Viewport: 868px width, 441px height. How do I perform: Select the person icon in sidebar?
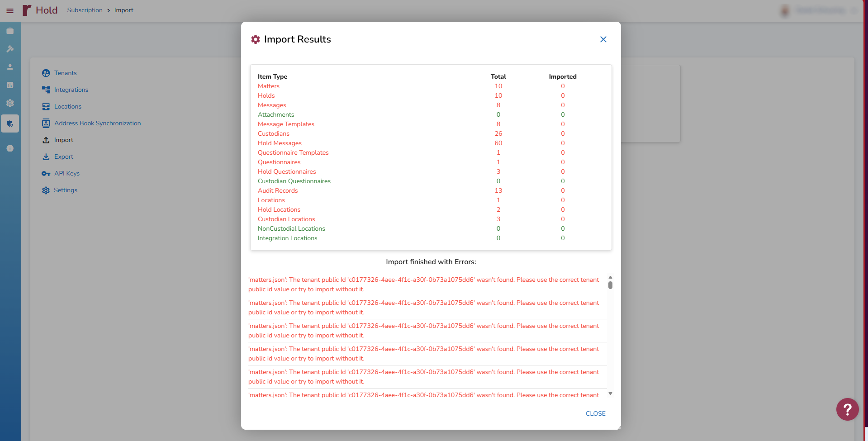tap(10, 67)
